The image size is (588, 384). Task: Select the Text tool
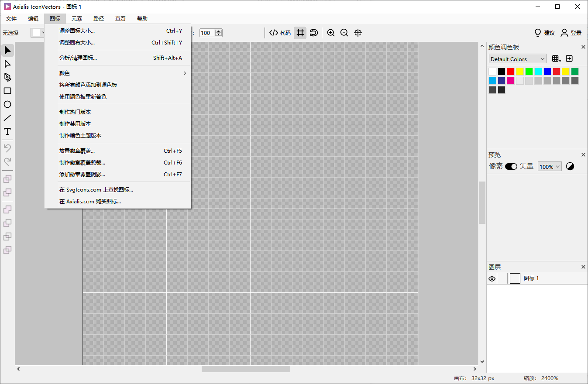click(7, 131)
